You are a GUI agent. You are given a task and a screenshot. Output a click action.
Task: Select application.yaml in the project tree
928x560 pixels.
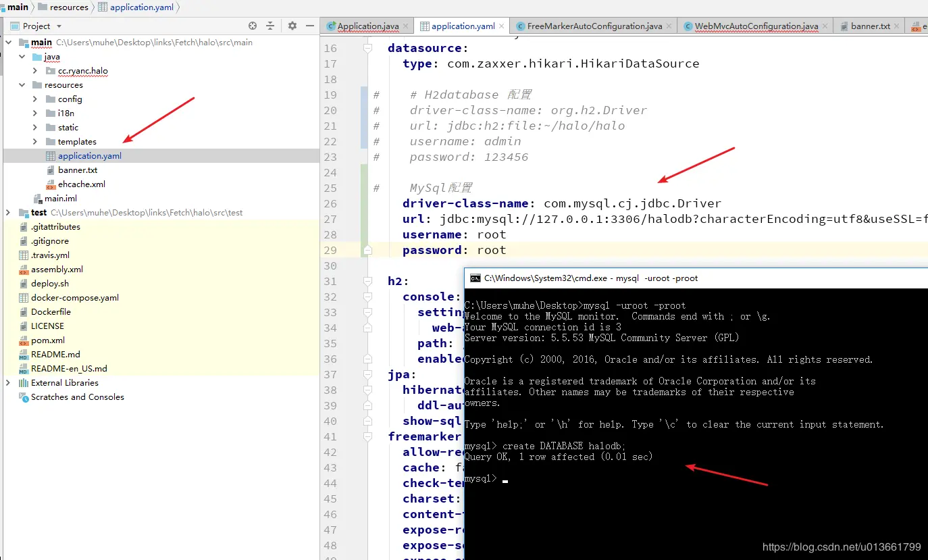click(x=161, y=156)
